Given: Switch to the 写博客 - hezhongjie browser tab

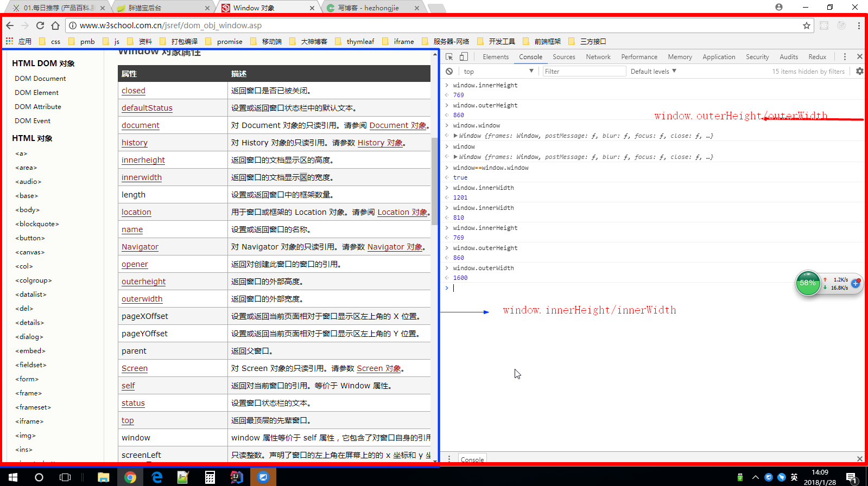Looking at the screenshot, I should click(373, 8).
